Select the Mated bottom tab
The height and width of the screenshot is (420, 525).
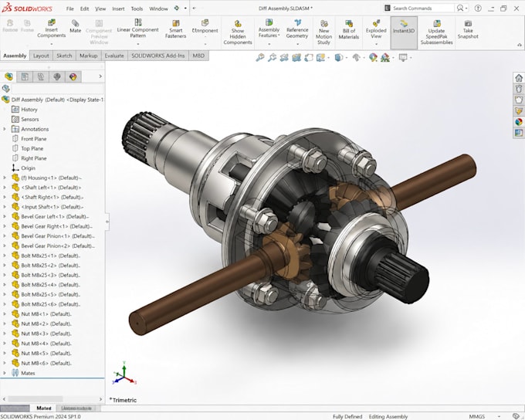coord(44,408)
